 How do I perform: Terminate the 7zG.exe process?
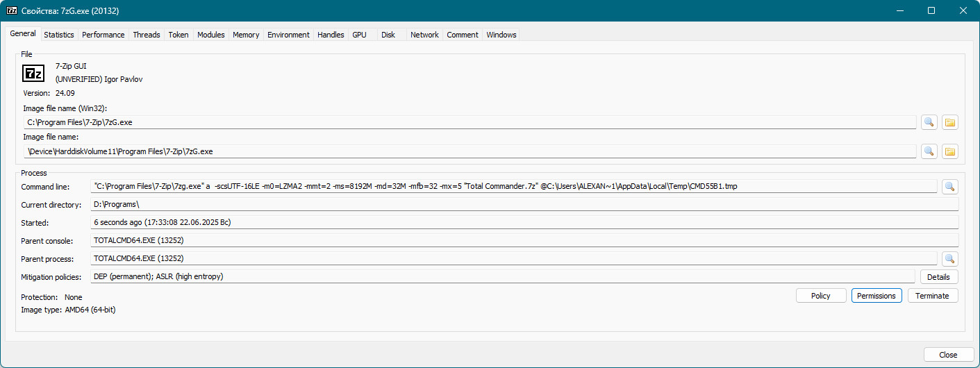coord(932,296)
